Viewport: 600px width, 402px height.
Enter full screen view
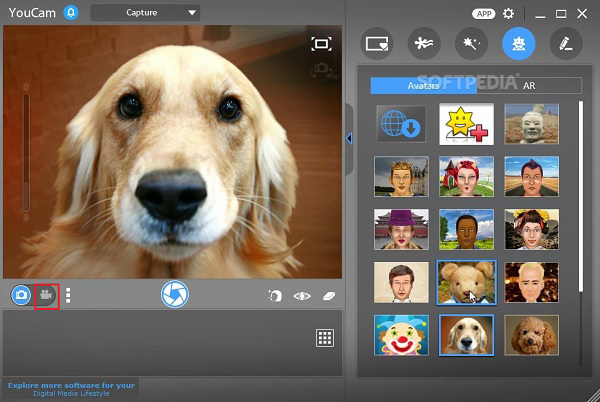320,43
